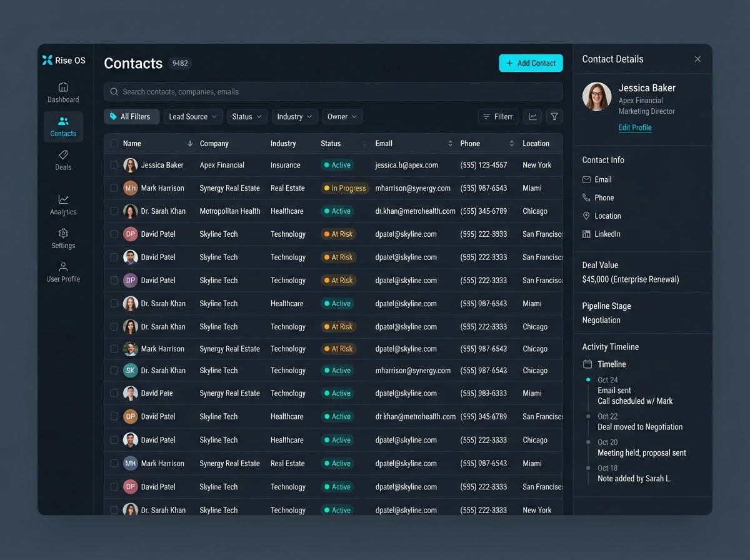Click the Jessica Baker photo in Contact Details
This screenshot has width=750, height=560.
pos(597,97)
